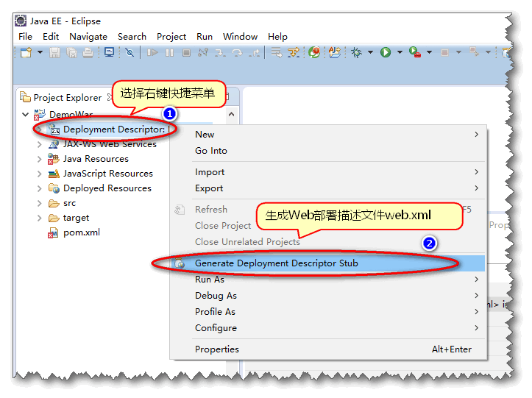Toggle Skip All Breakpoints icon
Viewport: 532px width, 398px height.
coord(130,52)
